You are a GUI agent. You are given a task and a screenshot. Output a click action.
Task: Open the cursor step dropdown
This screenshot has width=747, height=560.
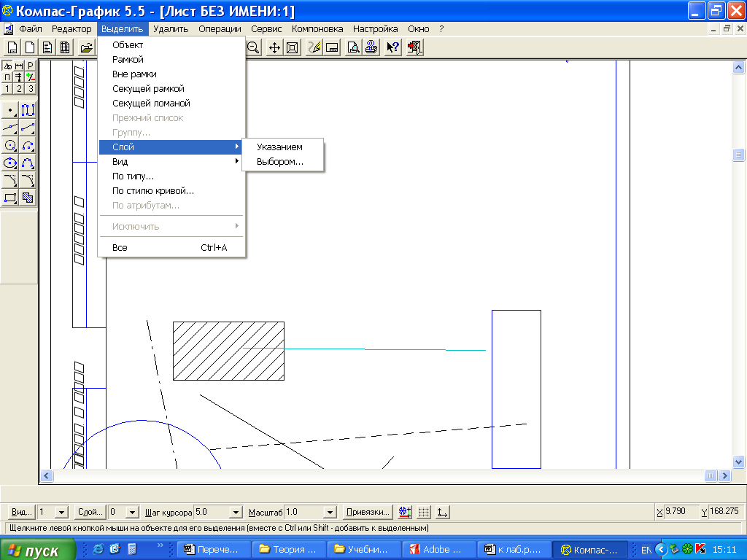coord(236,513)
